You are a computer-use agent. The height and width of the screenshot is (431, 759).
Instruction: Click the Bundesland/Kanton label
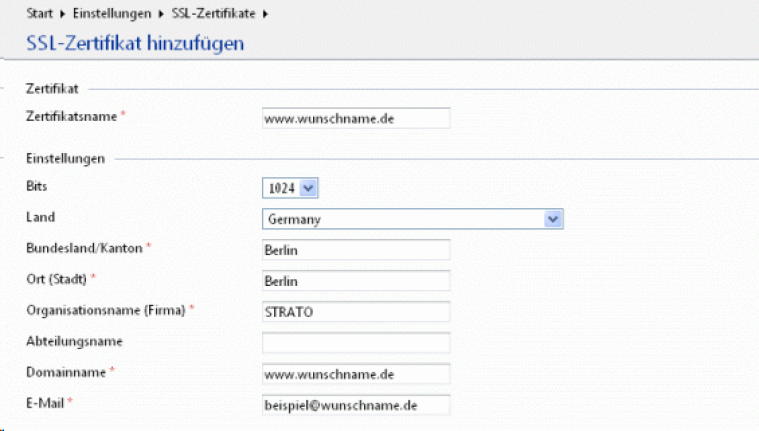coord(84,248)
